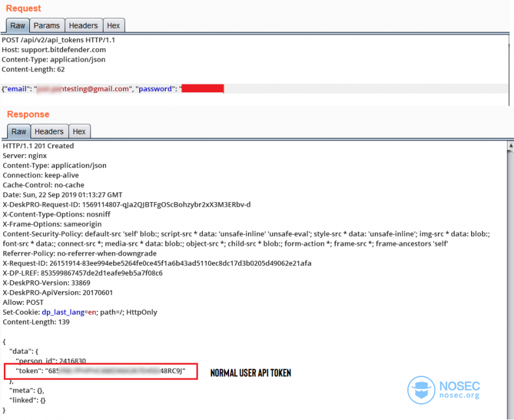
Task: Click the Date: Sun, 22 Sep 2019 header
Action: tap(62, 195)
